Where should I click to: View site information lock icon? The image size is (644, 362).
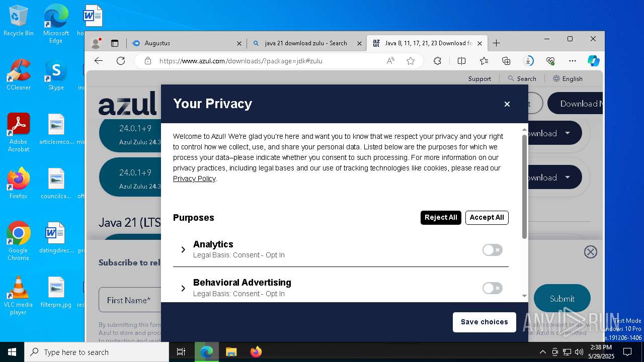pyautogui.click(x=148, y=61)
